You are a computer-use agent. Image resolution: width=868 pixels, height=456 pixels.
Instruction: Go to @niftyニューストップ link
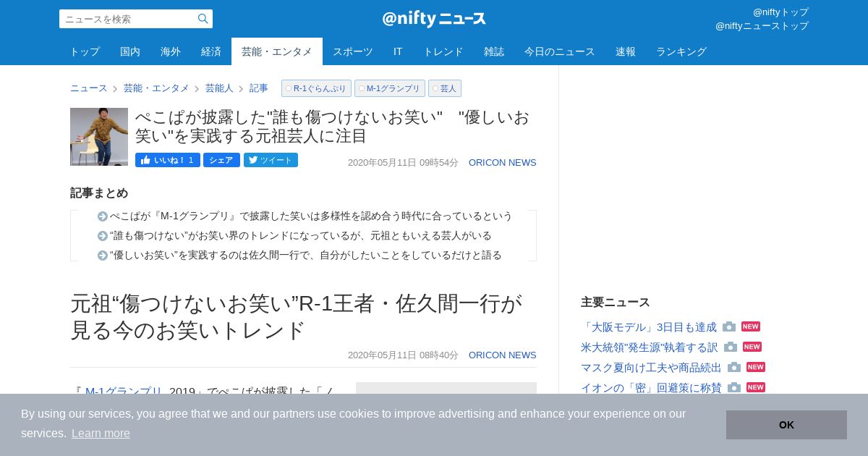(762, 26)
